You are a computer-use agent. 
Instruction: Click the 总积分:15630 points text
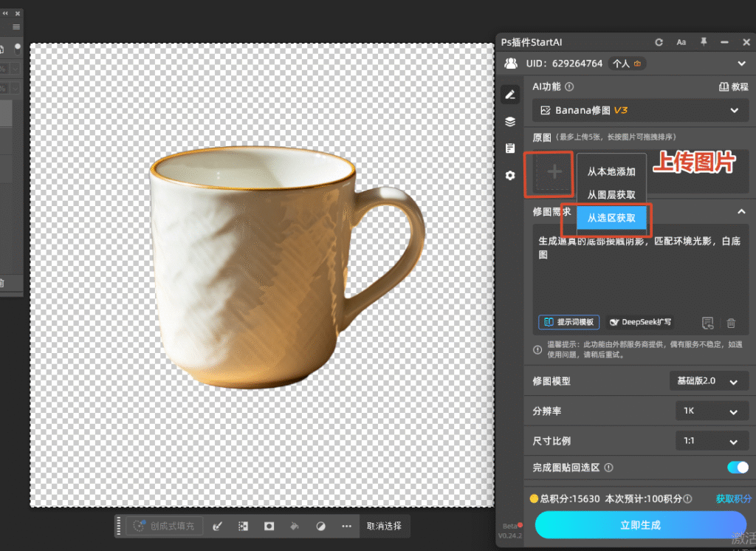(x=570, y=499)
